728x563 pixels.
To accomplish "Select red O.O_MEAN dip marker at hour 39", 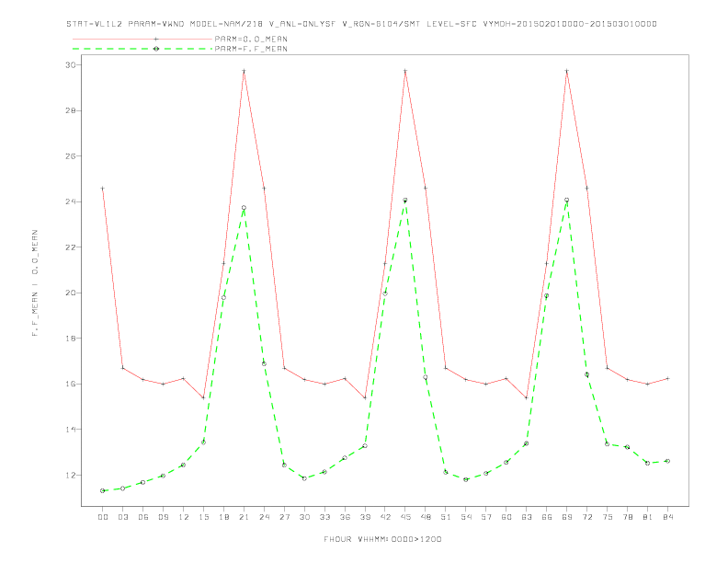I will click(x=365, y=397).
